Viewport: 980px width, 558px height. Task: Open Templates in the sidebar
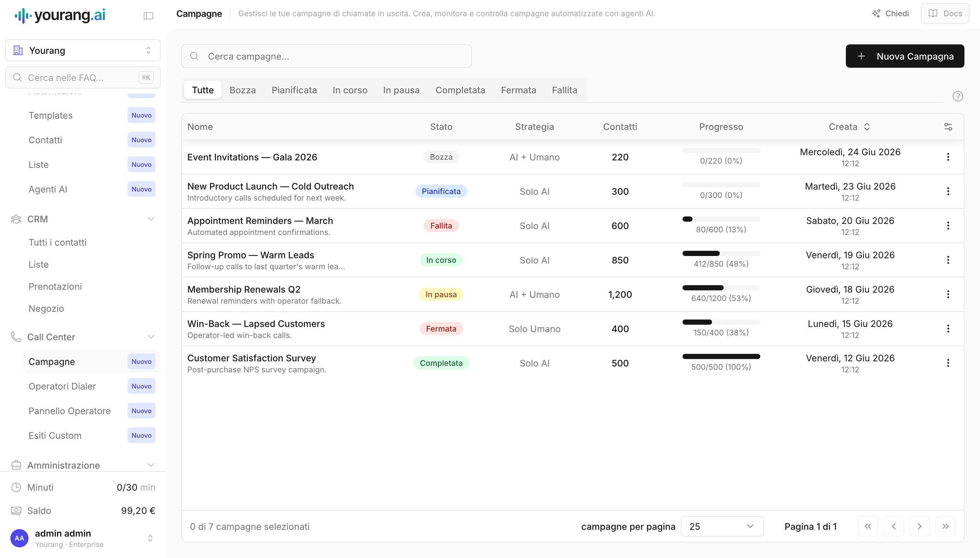pos(92,115)
